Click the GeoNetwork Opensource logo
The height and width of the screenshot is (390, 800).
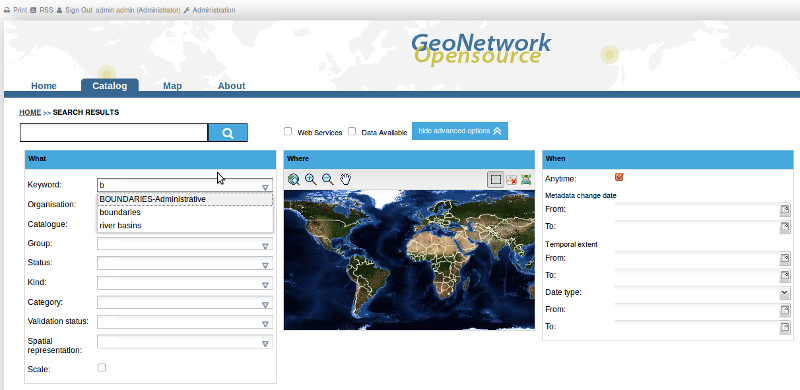coord(481,50)
